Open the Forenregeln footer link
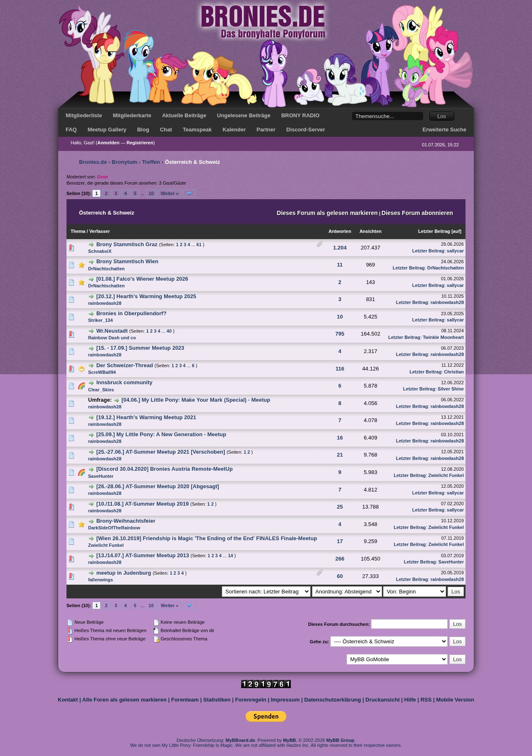The height and width of the screenshot is (756, 532). (251, 699)
